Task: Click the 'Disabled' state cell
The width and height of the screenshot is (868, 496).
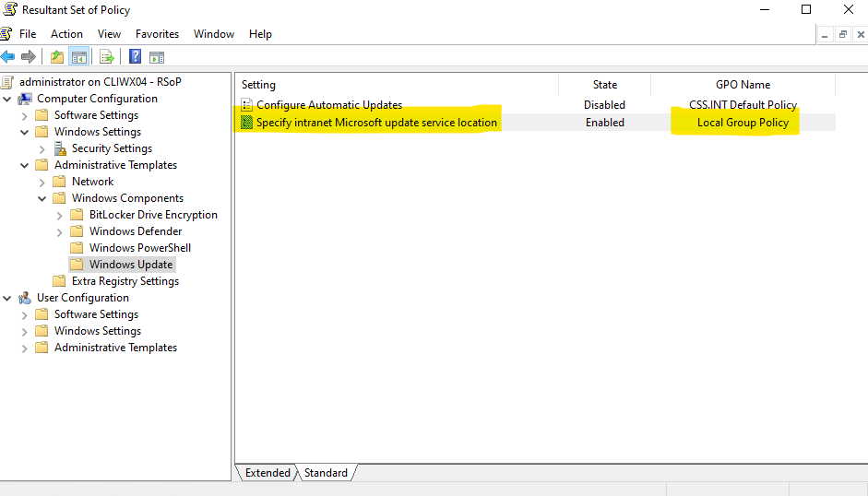Action: click(x=604, y=104)
